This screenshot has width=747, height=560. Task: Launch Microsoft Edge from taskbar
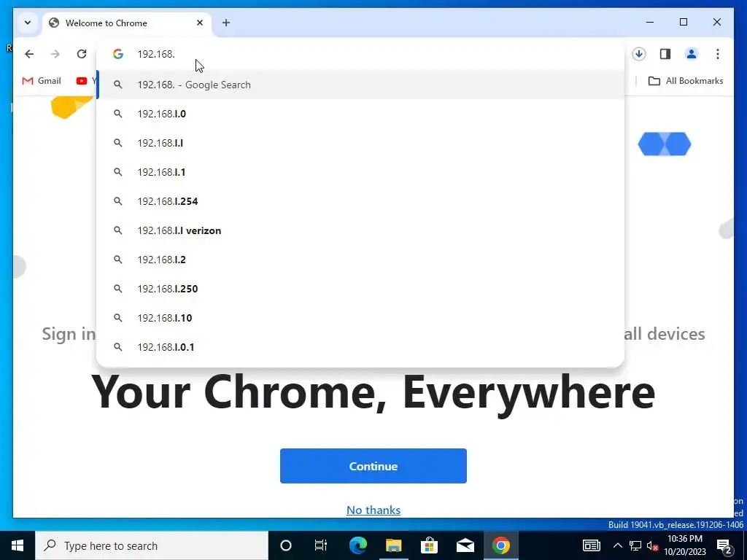tap(357, 545)
